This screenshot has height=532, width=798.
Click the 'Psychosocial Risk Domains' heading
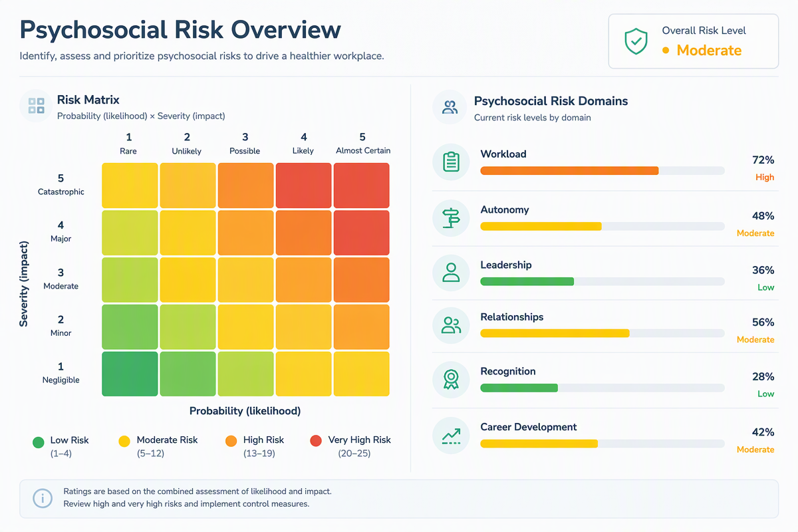pyautogui.click(x=551, y=101)
